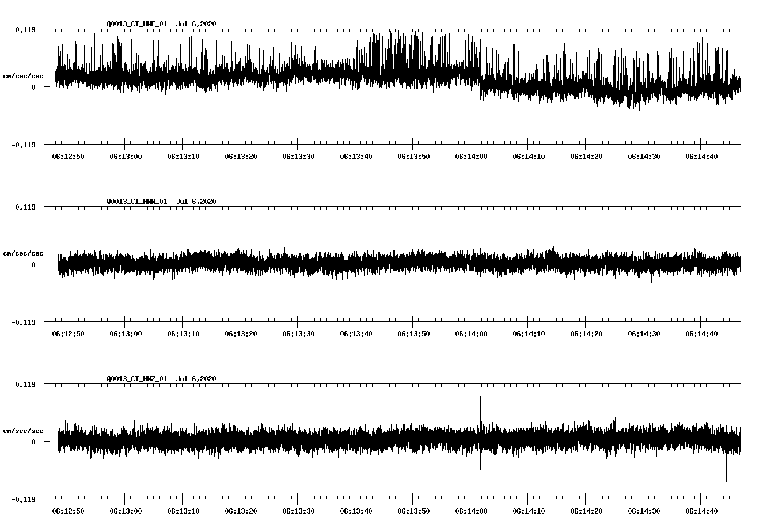This screenshot has width=782, height=532.
Task: Select the -0.119 lower limit on HNE plot
Action: coord(23,145)
